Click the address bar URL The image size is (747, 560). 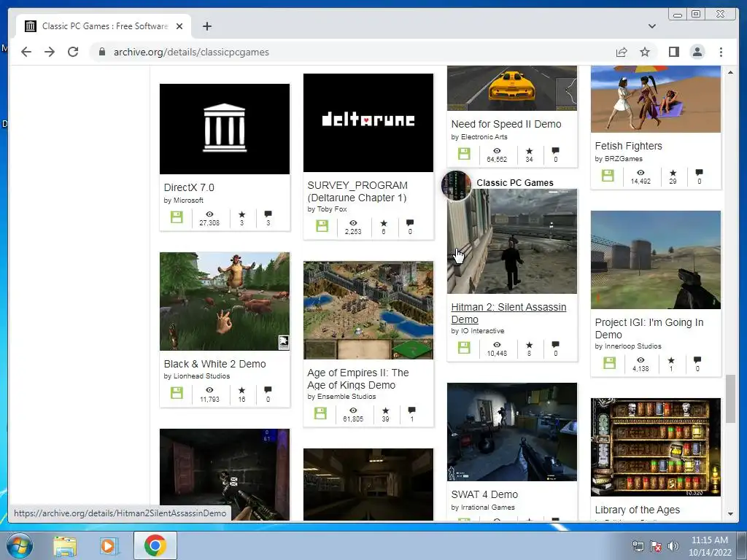click(191, 52)
